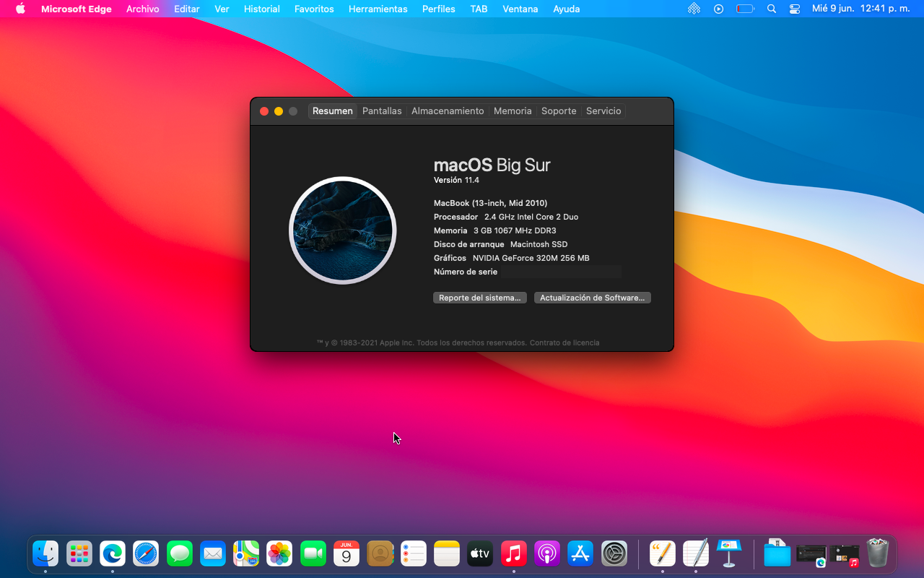Open the Archivo menu
This screenshot has height=578, width=924.
pos(143,9)
